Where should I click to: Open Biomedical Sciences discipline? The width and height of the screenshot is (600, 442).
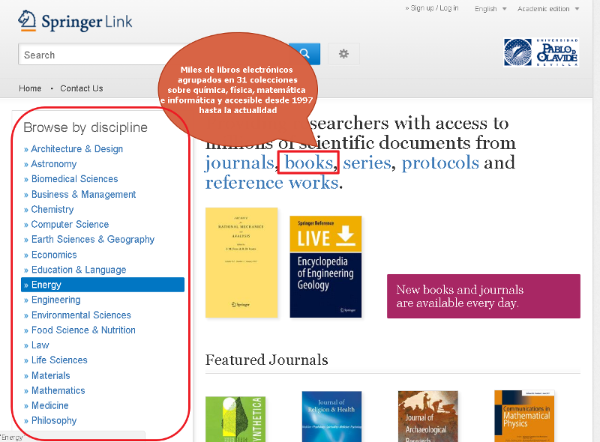[x=75, y=179]
